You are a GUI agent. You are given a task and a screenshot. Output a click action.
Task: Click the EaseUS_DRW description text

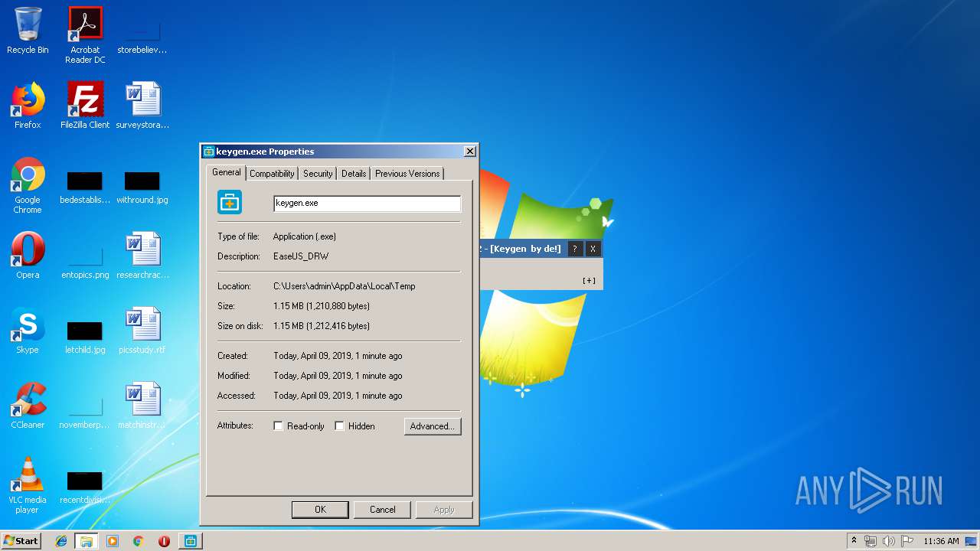(x=301, y=256)
